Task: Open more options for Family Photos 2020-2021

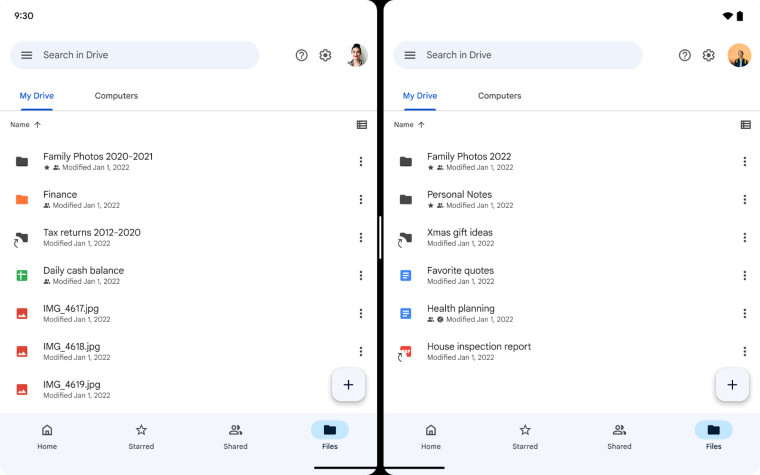Action: 361,161
